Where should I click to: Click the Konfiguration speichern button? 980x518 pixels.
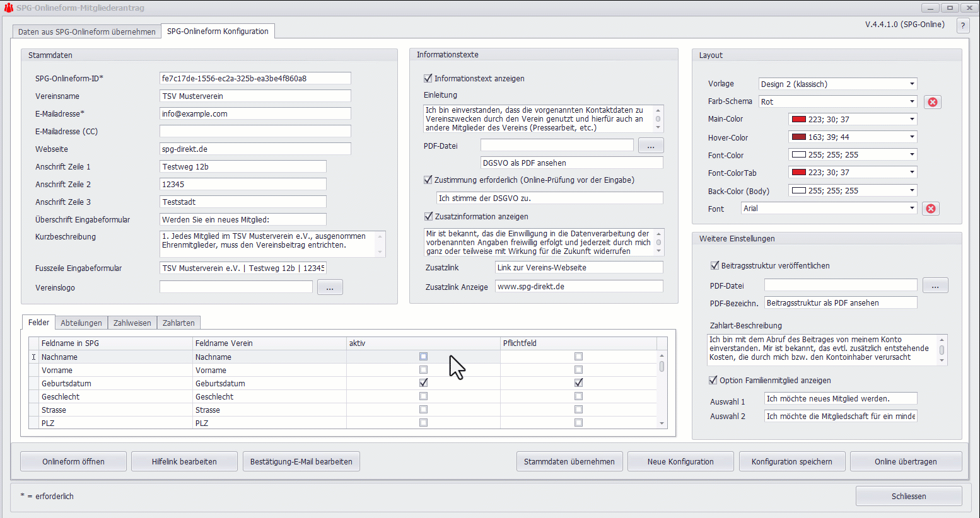[791, 461]
